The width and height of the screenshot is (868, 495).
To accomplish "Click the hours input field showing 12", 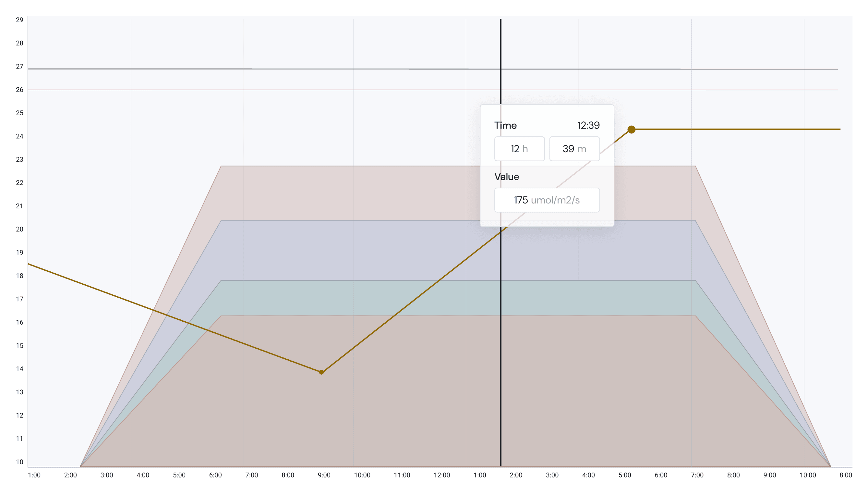I will [x=519, y=149].
